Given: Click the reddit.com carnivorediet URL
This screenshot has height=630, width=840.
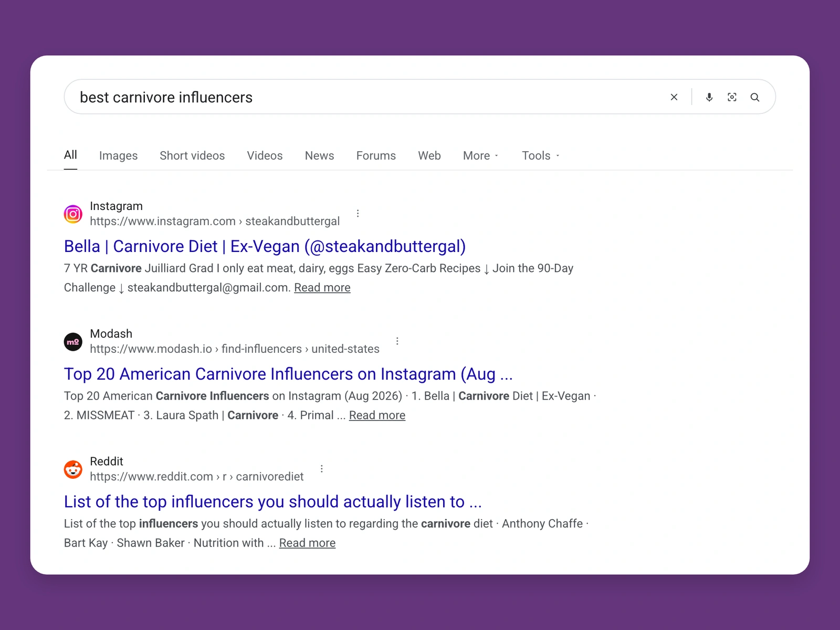Looking at the screenshot, I should pos(196,476).
